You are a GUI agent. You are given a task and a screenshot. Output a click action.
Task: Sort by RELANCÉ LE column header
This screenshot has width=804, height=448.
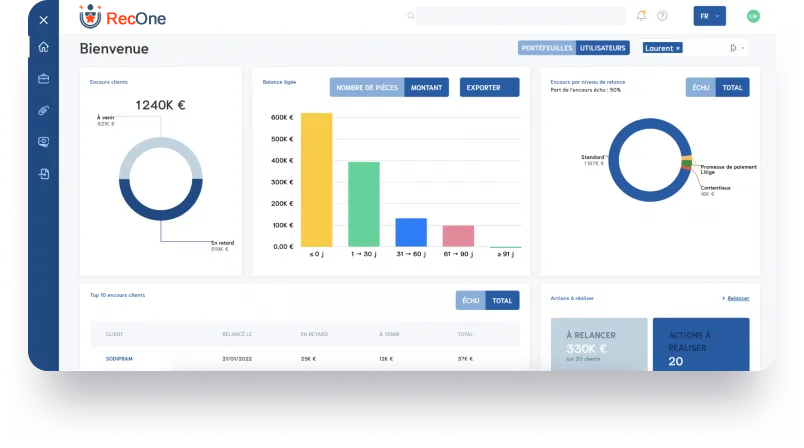237,334
